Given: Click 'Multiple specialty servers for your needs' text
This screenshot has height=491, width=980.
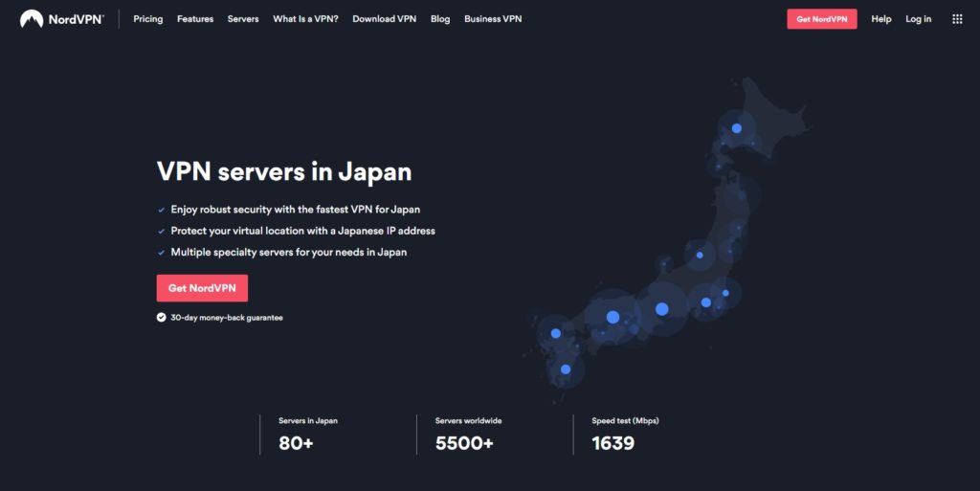Looking at the screenshot, I should [289, 253].
